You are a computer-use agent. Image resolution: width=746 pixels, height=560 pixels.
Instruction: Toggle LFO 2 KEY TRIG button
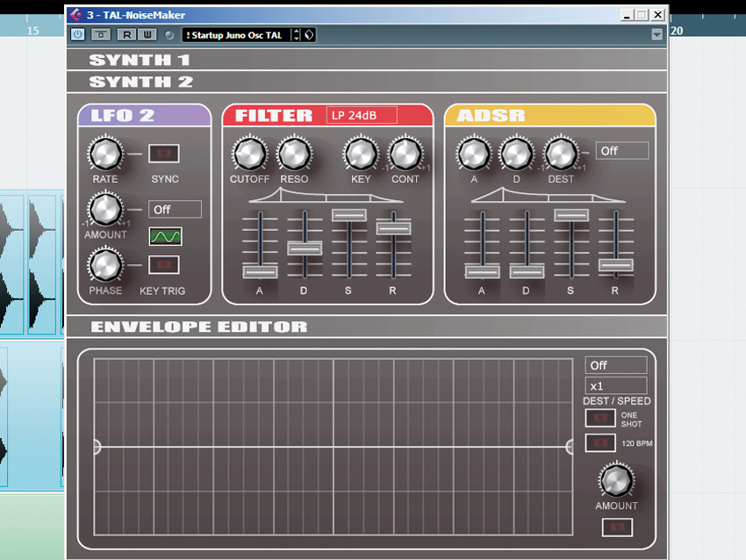pyautogui.click(x=164, y=264)
